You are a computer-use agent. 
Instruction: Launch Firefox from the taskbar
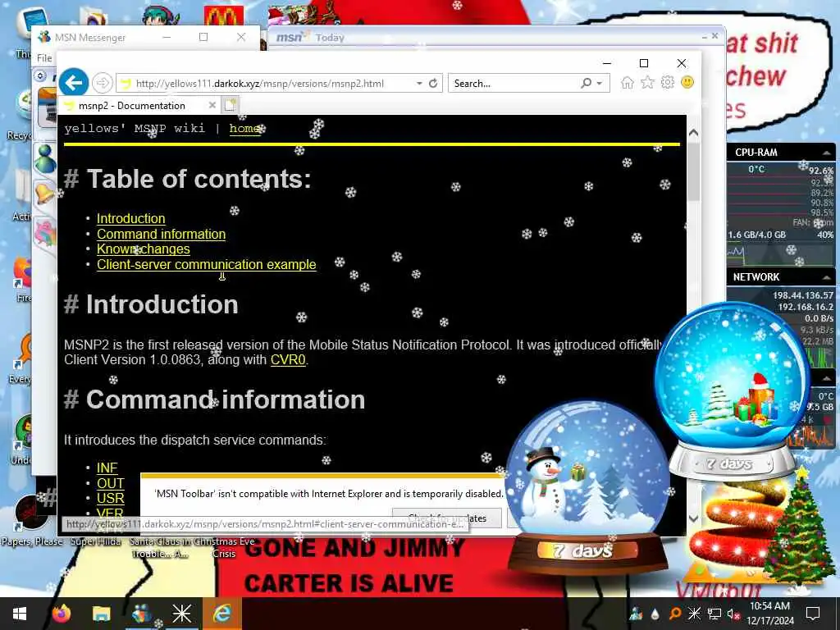click(x=62, y=614)
